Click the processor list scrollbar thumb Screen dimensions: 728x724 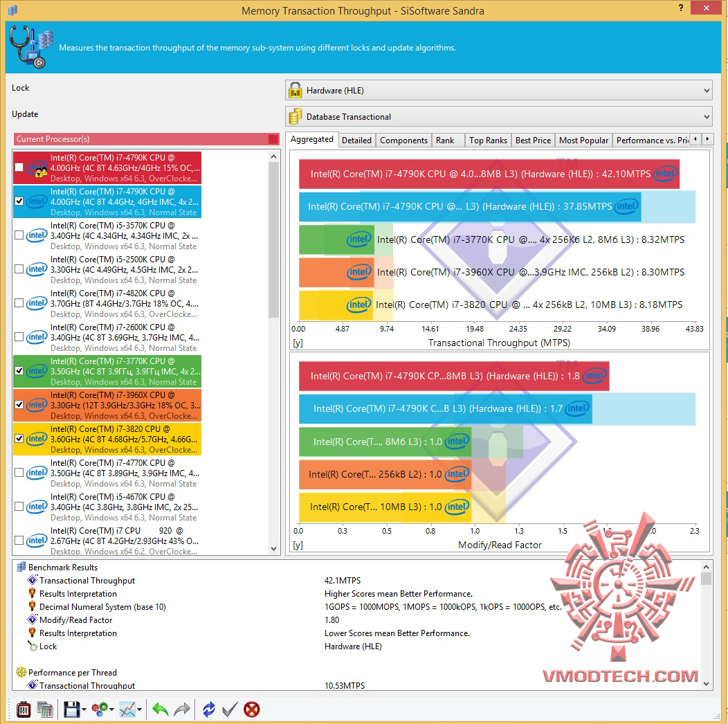(x=273, y=240)
